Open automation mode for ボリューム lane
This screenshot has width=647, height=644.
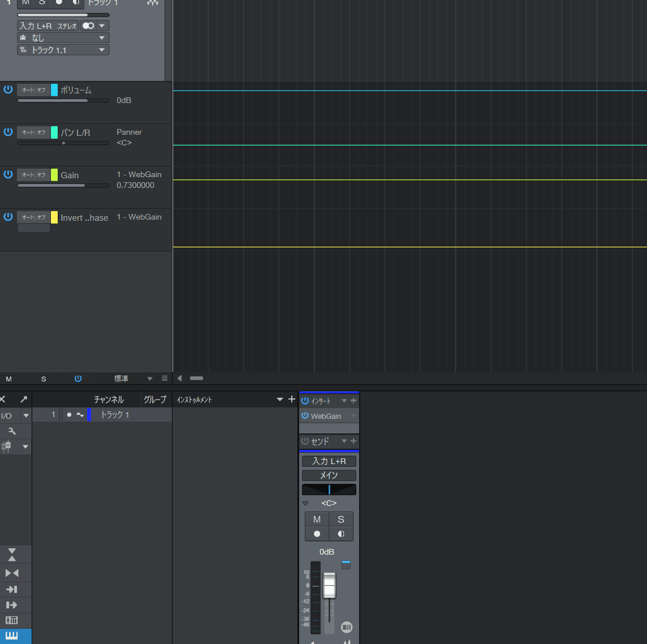click(x=33, y=90)
